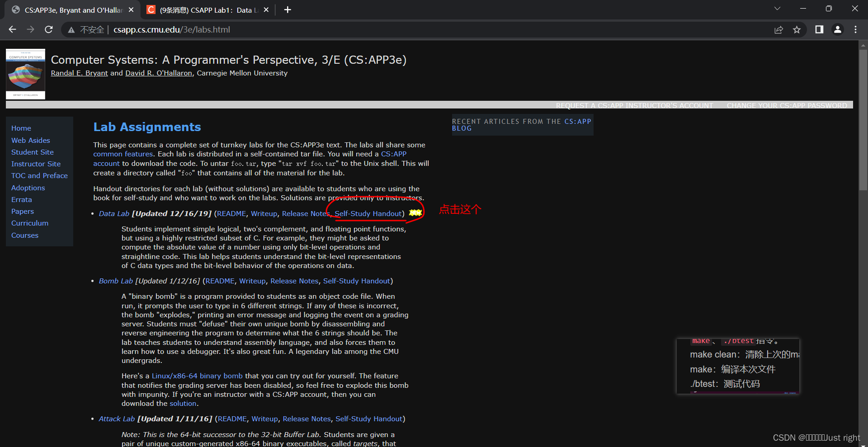This screenshot has height=447, width=868.
Task: Open Attack Lab Release Notes link
Action: pyautogui.click(x=307, y=419)
